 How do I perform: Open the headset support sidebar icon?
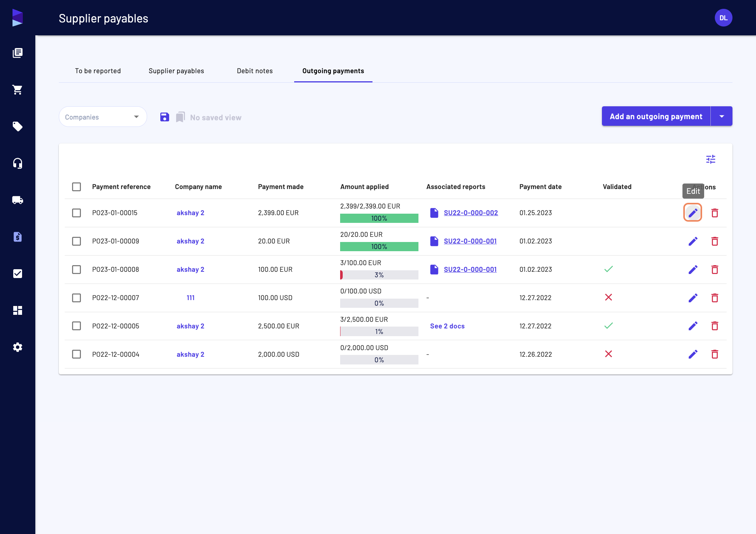18,163
